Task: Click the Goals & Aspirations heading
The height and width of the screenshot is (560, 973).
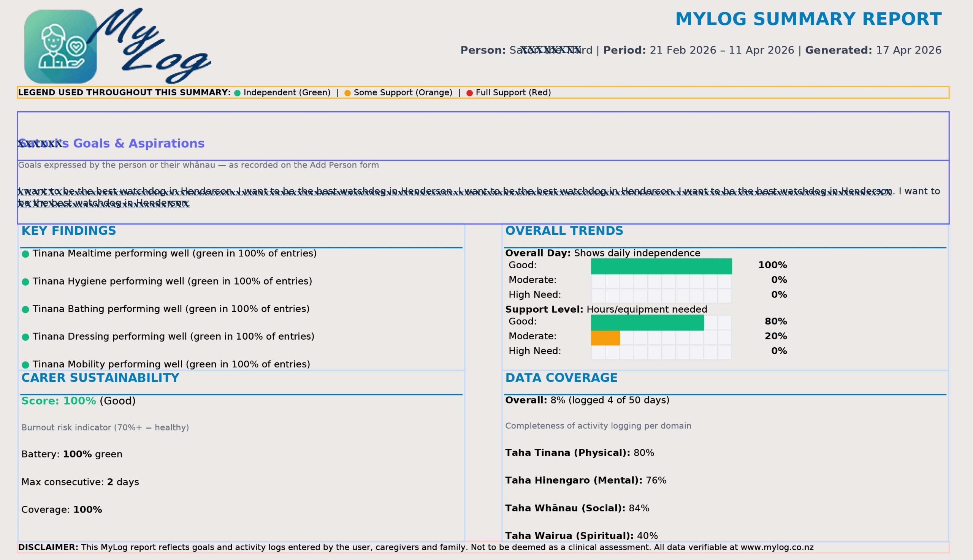Action: (x=111, y=144)
